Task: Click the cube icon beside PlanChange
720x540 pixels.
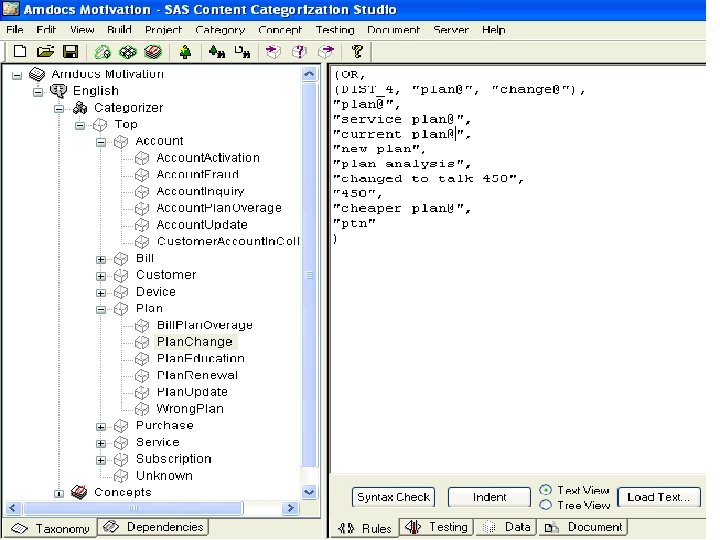Action: click(x=142, y=342)
